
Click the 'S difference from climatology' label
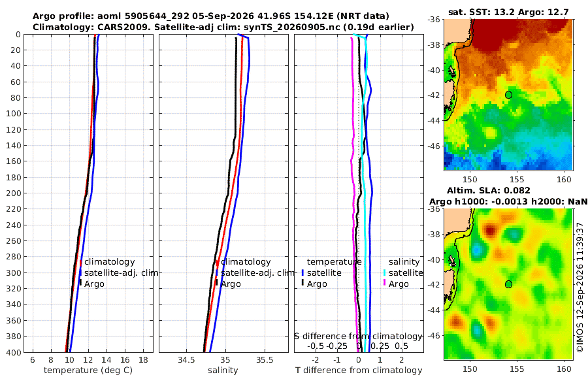pyautogui.click(x=358, y=337)
